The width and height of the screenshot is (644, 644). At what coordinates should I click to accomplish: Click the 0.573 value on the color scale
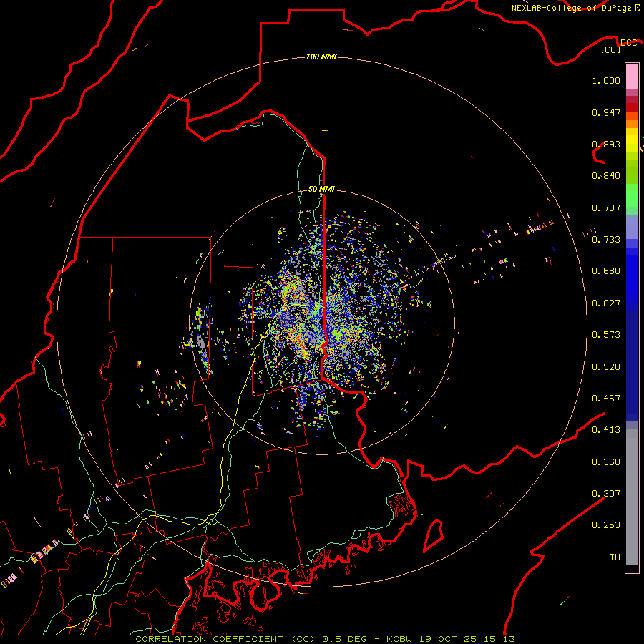[606, 335]
